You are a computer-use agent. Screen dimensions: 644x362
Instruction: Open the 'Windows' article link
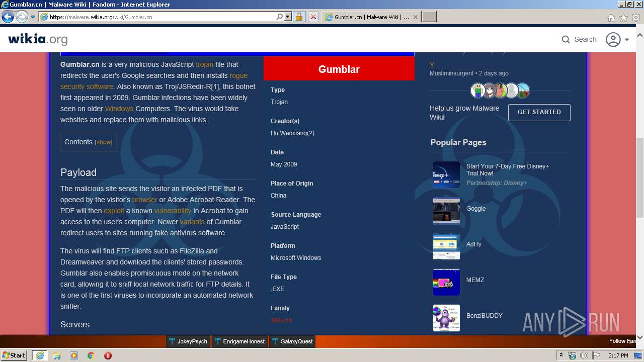coord(119,109)
